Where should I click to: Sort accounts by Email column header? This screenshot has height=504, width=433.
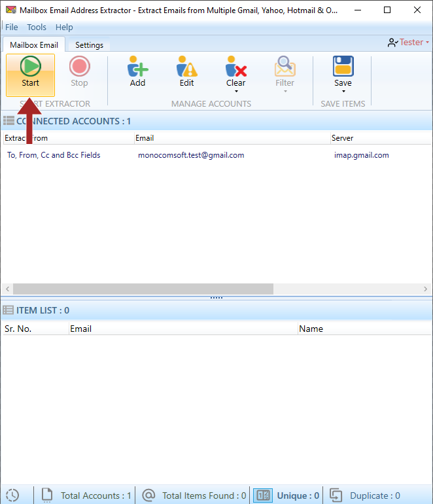[x=232, y=138]
